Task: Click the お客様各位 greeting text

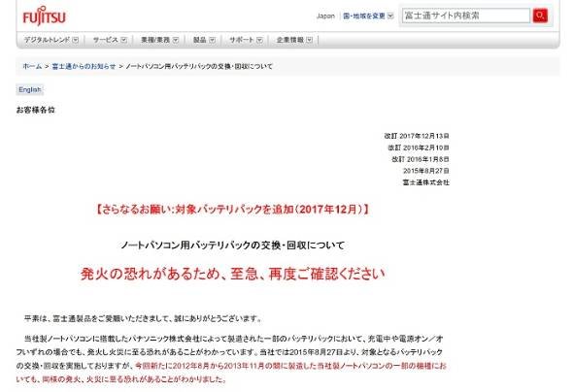Action: coord(35,110)
